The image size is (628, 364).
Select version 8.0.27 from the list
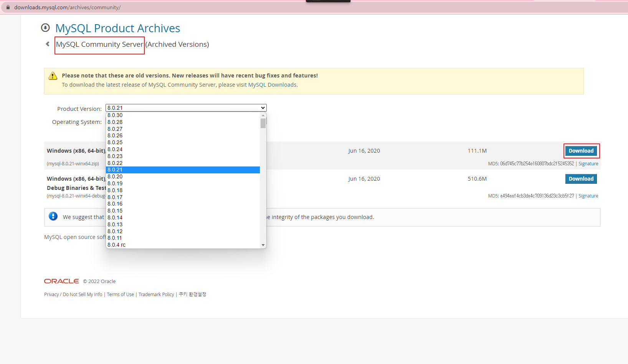(183, 129)
